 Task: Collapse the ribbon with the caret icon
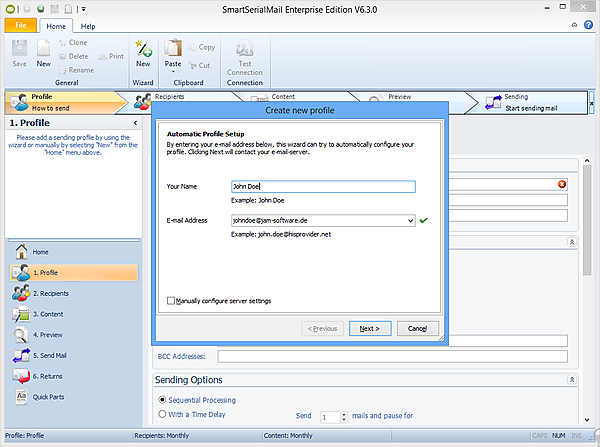tap(574, 25)
